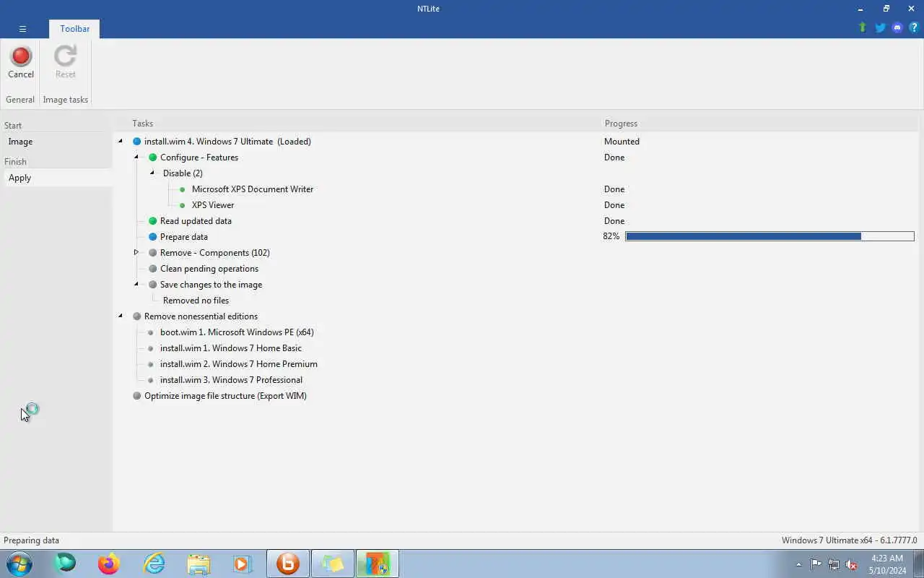This screenshot has width=924, height=578.
Task: Click blue dot beside Prepare data
Action: (x=152, y=237)
